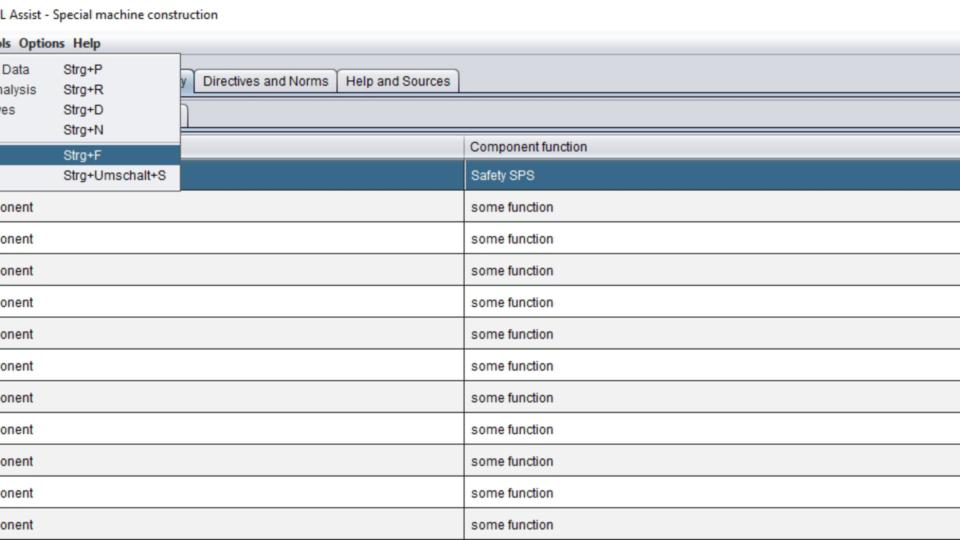This screenshot has width=960, height=540.
Task: Open the Help and Sources tab
Action: (398, 81)
